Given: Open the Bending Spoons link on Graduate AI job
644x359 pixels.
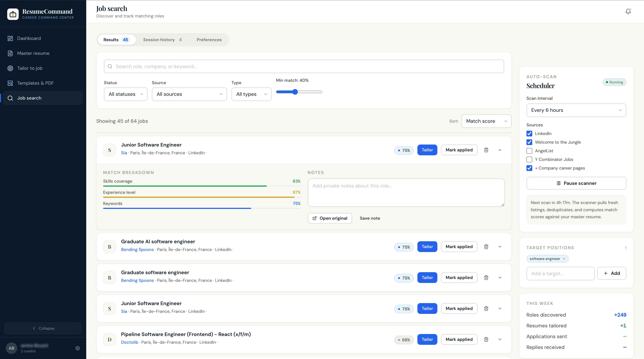Looking at the screenshot, I should (x=137, y=249).
